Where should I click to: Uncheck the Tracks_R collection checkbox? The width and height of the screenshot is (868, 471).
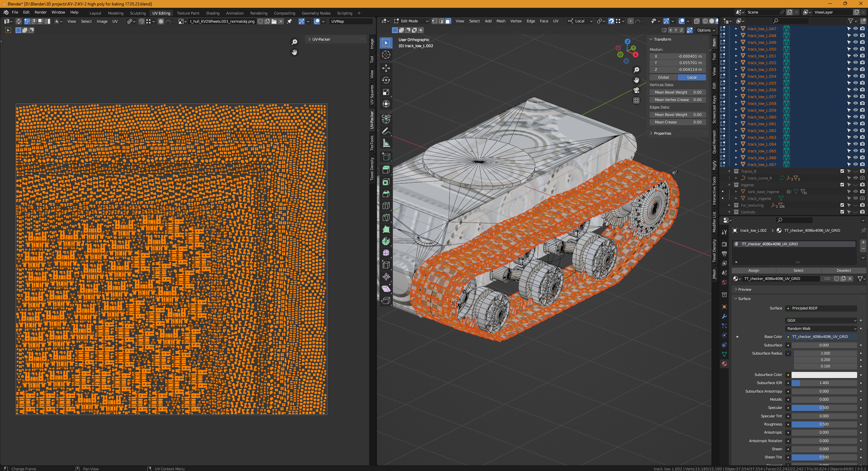(842, 171)
